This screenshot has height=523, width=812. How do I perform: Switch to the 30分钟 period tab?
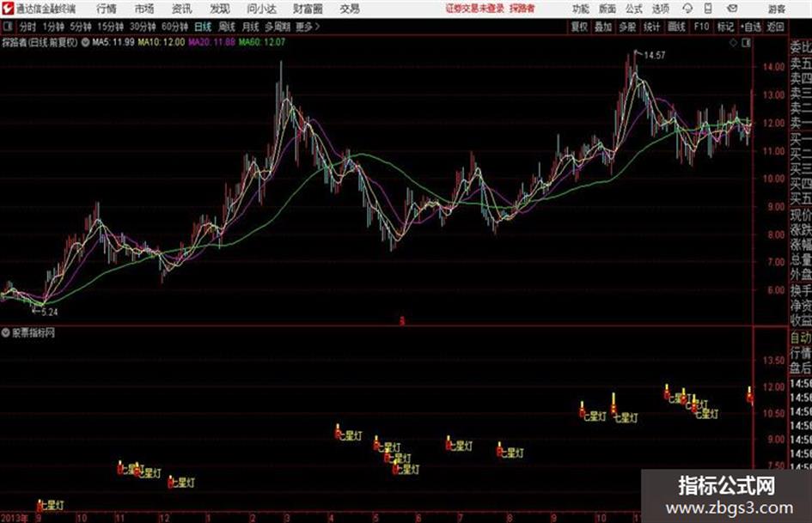tap(143, 27)
